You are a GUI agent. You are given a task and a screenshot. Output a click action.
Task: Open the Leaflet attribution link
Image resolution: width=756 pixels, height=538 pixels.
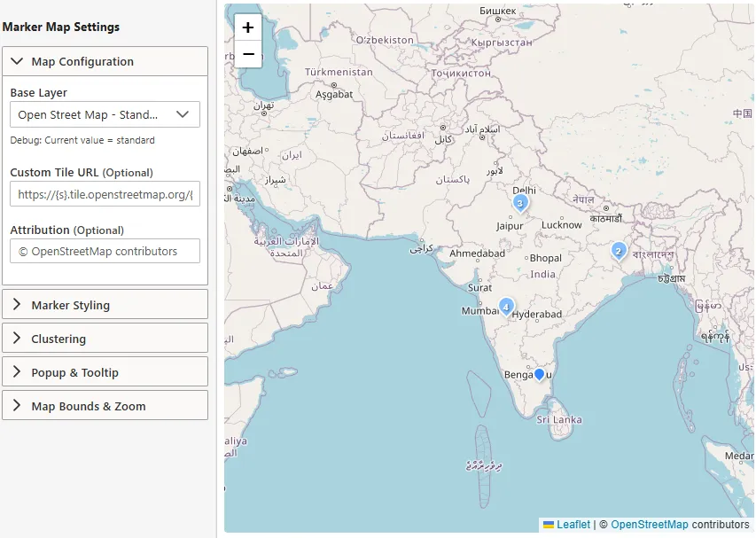pyautogui.click(x=573, y=524)
